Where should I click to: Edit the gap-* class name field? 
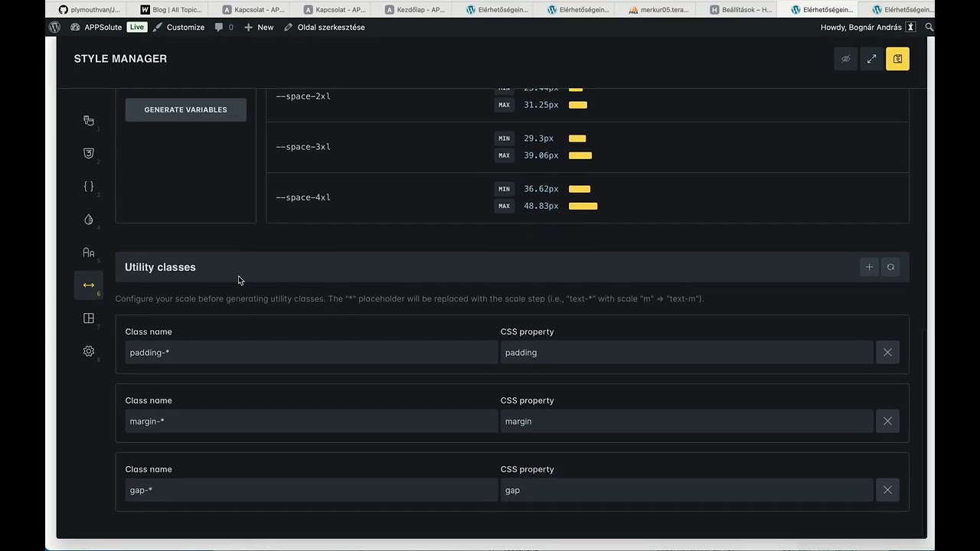click(312, 491)
